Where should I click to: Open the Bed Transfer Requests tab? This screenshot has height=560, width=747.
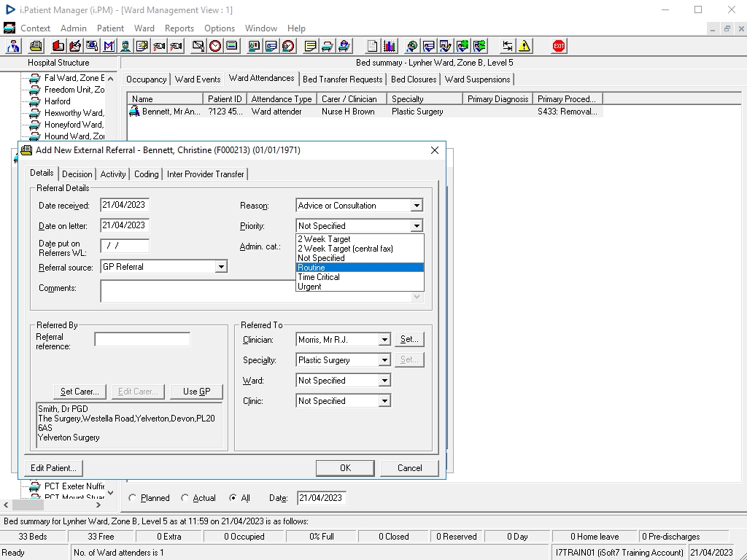click(x=343, y=79)
